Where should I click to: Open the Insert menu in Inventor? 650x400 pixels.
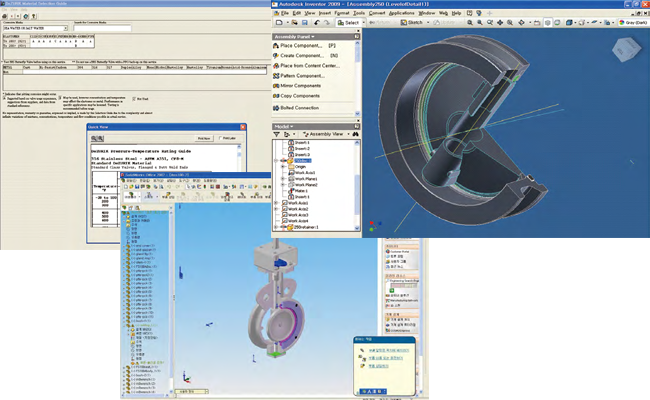tap(325, 13)
